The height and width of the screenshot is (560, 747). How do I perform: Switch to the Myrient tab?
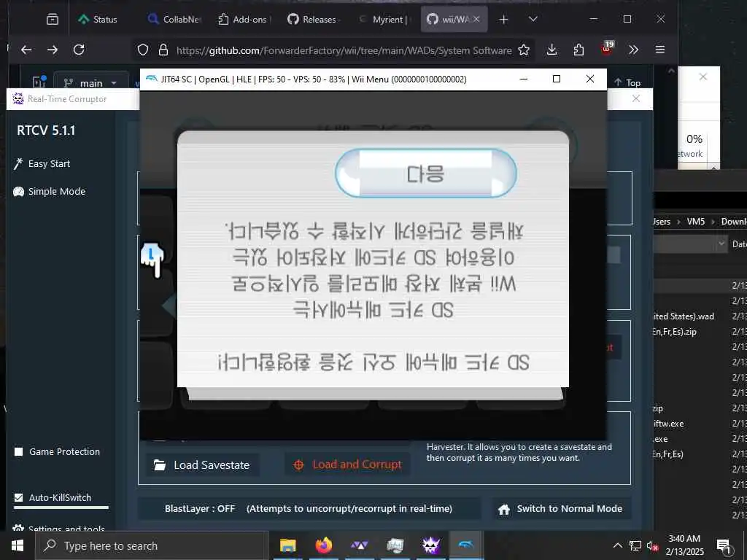click(384, 20)
